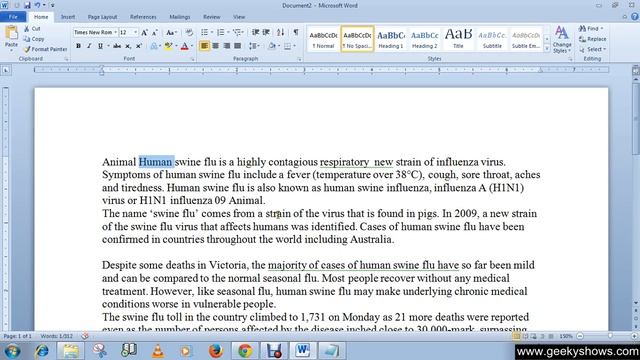The image size is (640, 360).
Task: Cut the selected text
Action: (x=32, y=29)
